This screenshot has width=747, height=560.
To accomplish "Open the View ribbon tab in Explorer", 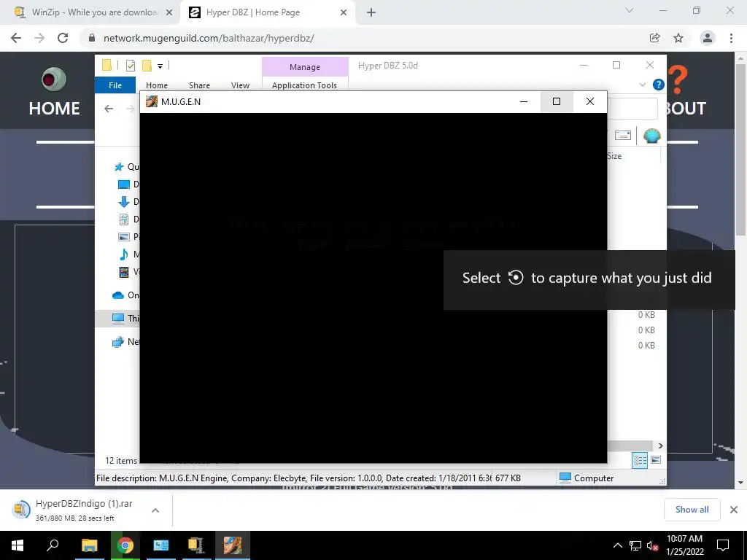I will pos(240,85).
